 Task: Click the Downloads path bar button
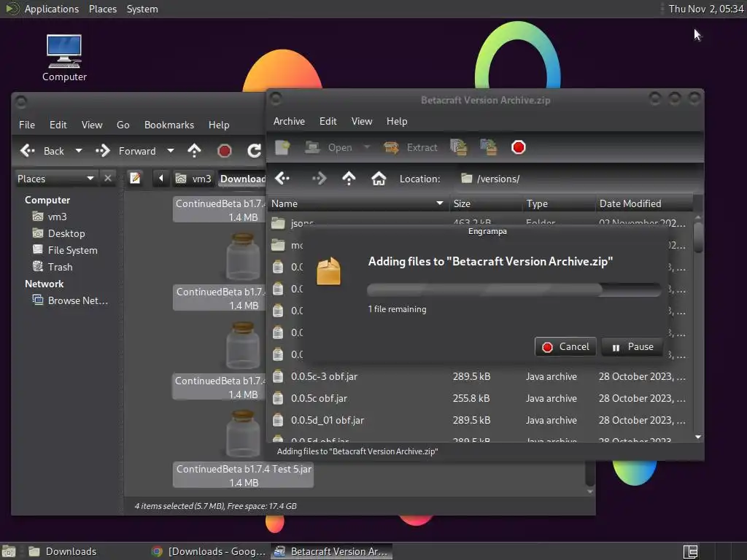click(242, 179)
